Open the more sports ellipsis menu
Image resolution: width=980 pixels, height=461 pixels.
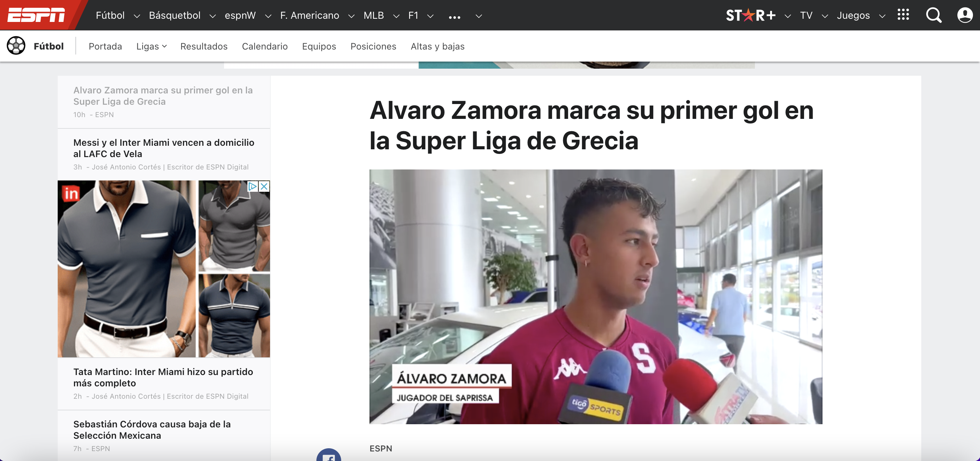click(x=454, y=17)
